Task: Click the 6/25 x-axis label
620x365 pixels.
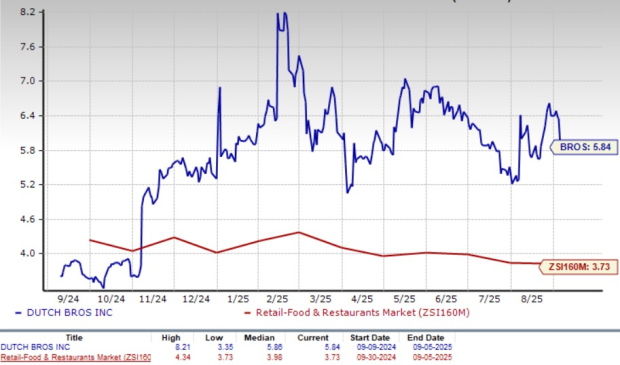Action: point(446,299)
